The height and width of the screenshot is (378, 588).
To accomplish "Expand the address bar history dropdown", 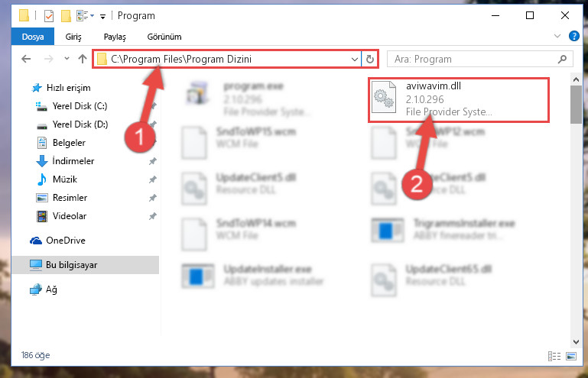I will [x=354, y=60].
